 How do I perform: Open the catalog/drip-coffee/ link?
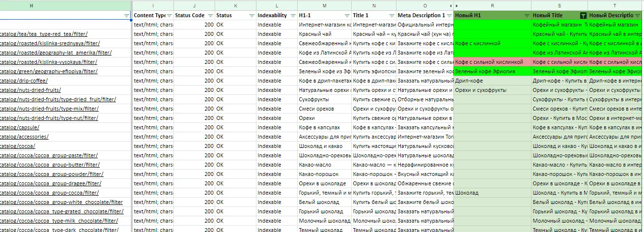[24, 81]
